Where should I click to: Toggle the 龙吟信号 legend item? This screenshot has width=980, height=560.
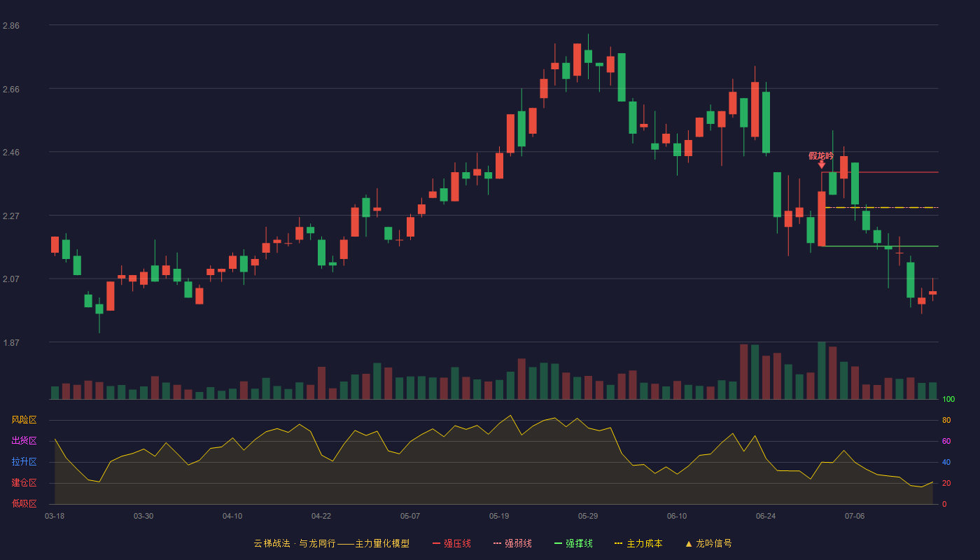coord(708,543)
